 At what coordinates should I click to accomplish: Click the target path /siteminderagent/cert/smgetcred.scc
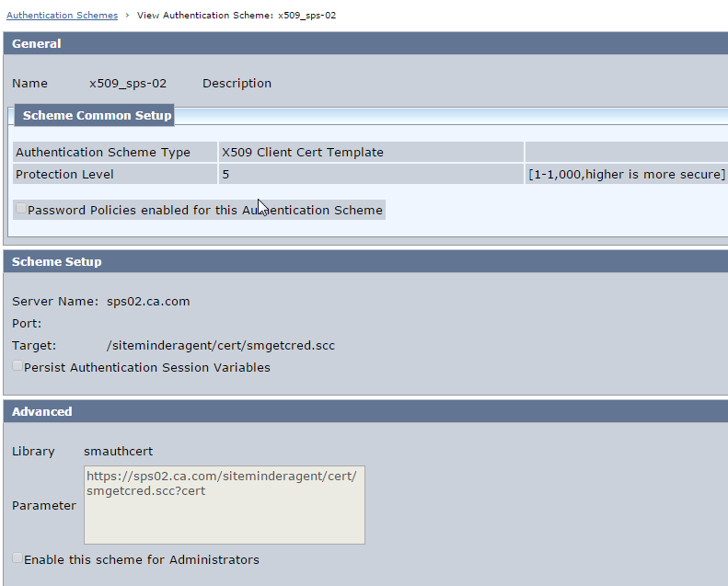click(x=221, y=346)
